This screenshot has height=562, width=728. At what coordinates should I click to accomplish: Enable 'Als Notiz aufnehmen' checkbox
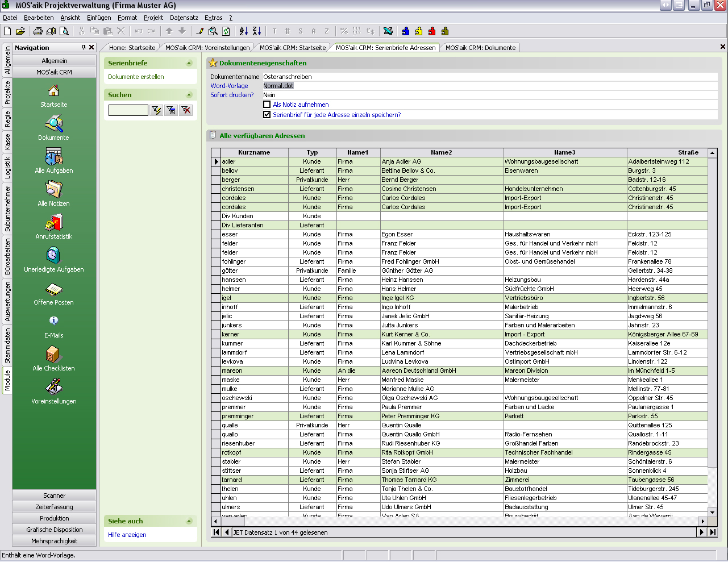click(267, 105)
